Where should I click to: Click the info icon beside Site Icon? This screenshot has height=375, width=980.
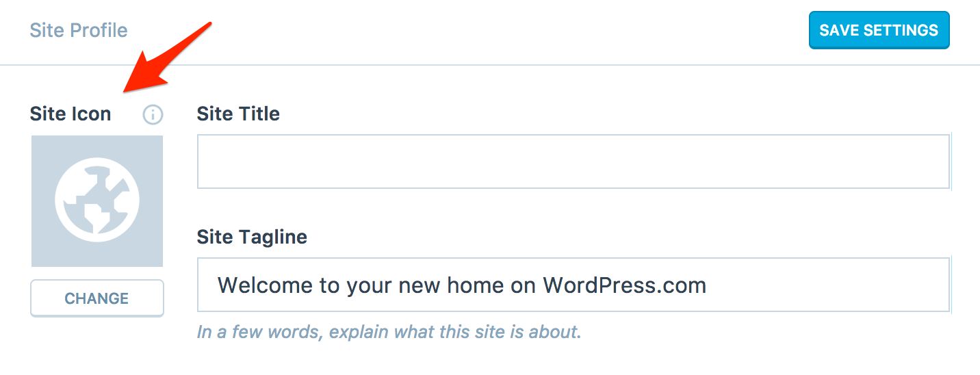(153, 114)
